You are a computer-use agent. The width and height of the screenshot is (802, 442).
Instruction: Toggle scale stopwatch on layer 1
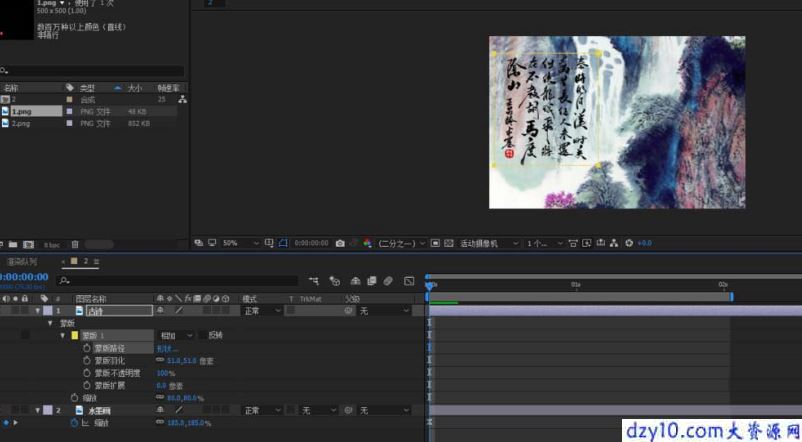point(75,397)
